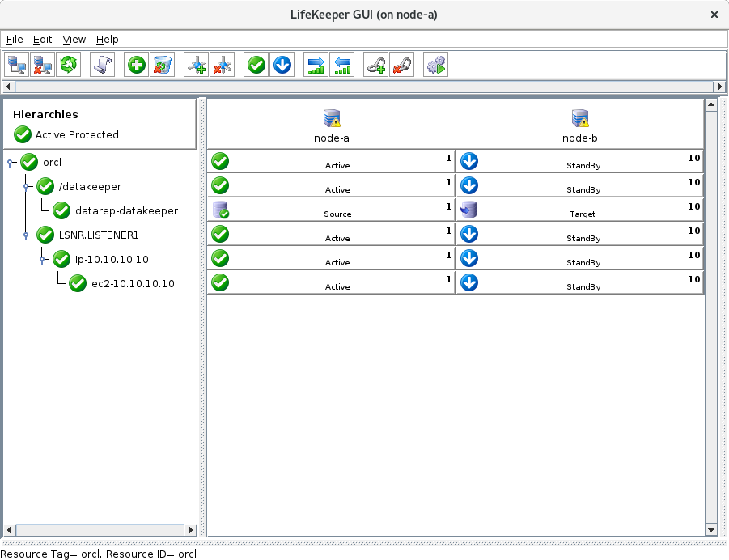Open the File menu
Screen dimensions: 729x560
click(14, 39)
